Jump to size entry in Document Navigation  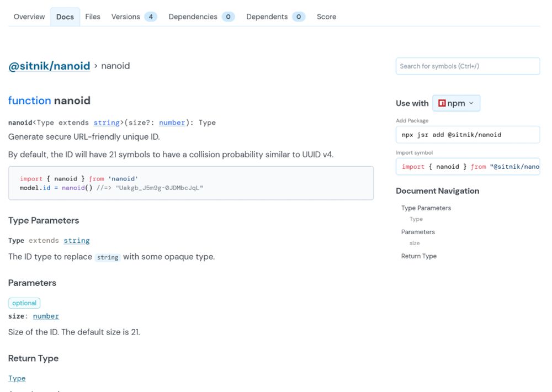point(415,243)
